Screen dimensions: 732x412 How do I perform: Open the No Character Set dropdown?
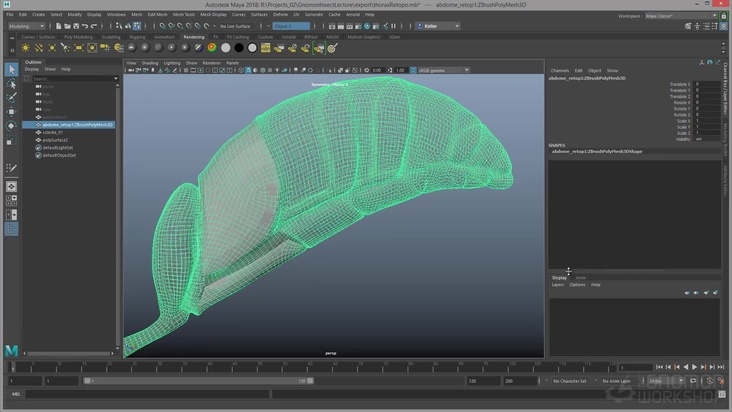click(570, 381)
